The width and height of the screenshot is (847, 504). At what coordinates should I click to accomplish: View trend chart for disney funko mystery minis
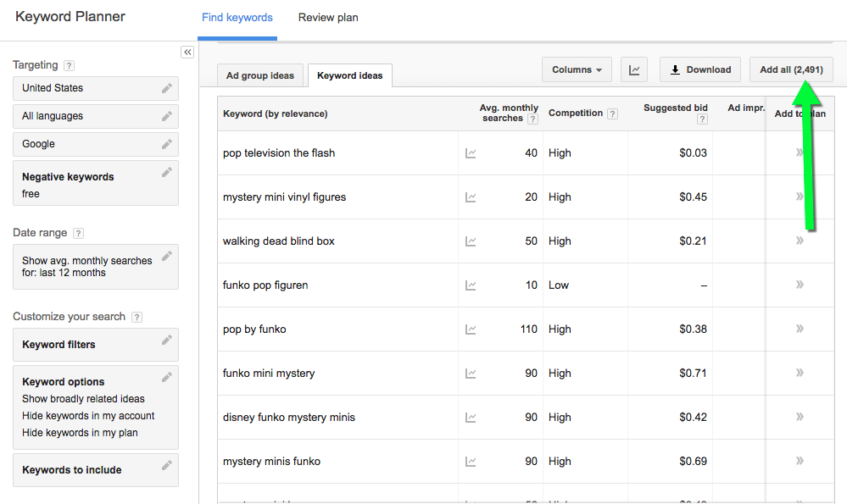pyautogui.click(x=471, y=418)
